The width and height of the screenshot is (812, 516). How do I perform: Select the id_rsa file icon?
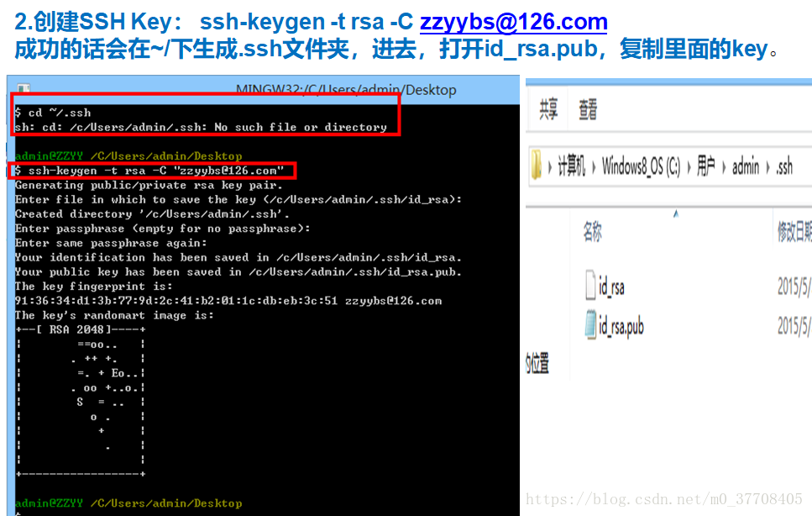point(590,284)
